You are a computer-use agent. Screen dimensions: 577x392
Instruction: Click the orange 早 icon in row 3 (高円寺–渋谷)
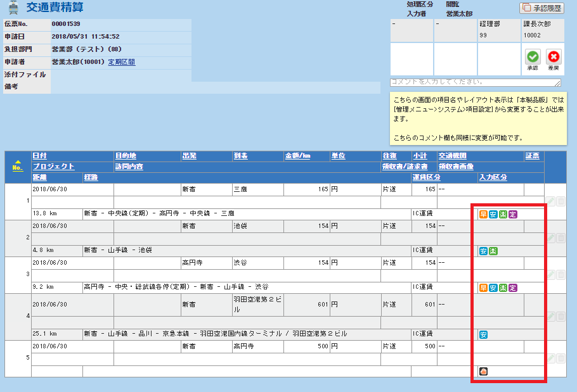click(x=483, y=288)
